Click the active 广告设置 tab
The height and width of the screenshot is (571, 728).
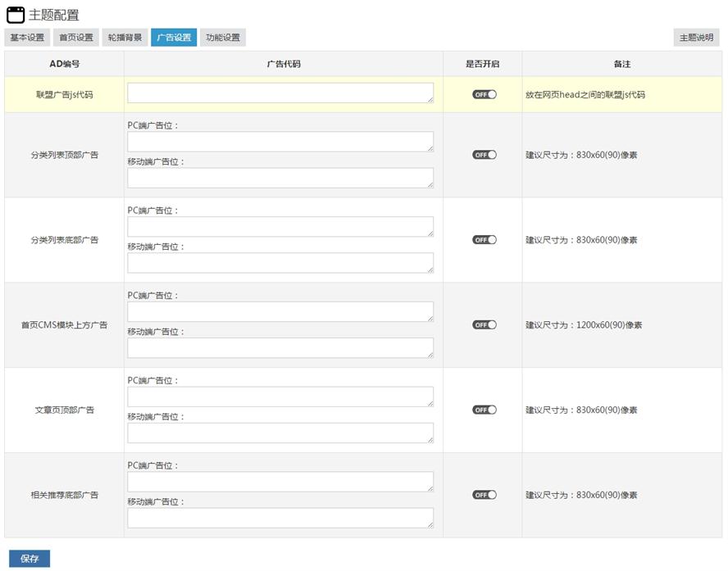point(174,38)
